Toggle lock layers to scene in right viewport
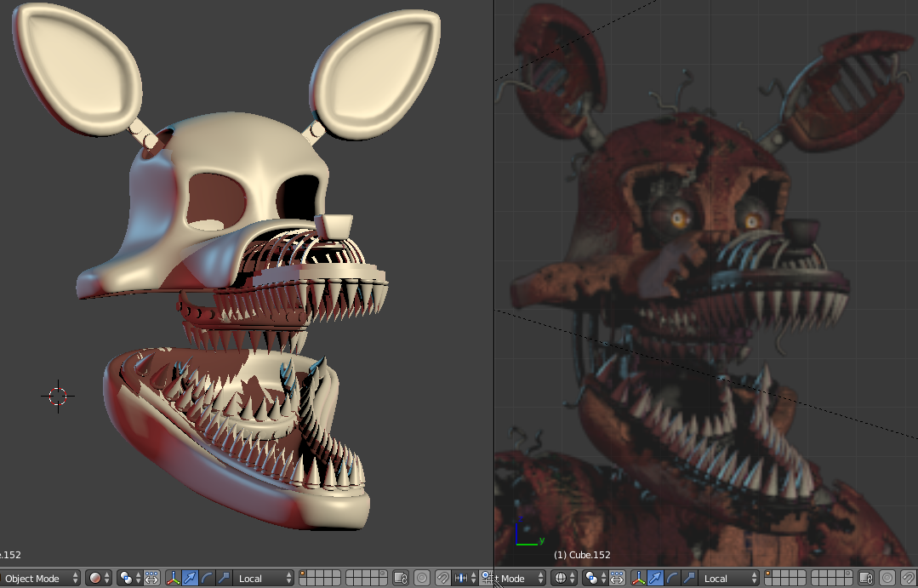Screen dimensions: 918x588 pos(866,578)
